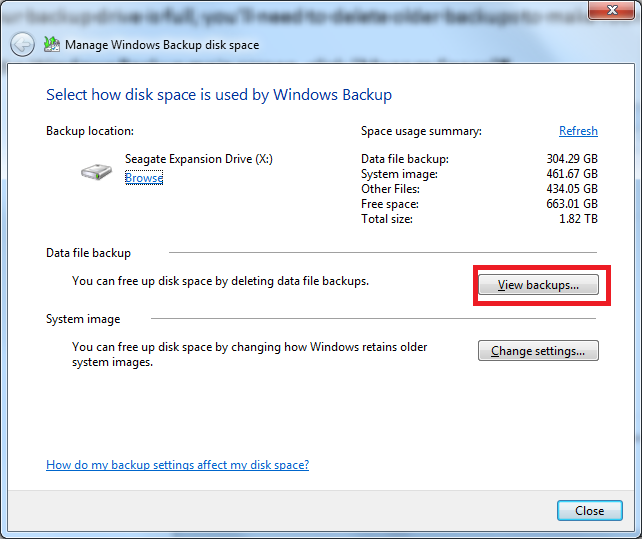Click the System image section heading

[x=83, y=319]
